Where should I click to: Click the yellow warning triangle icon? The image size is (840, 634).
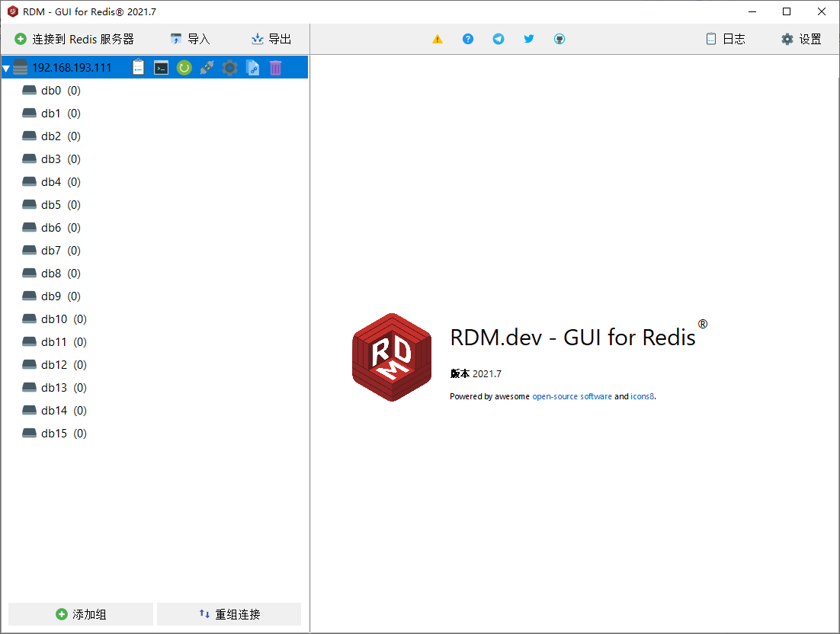[438, 39]
